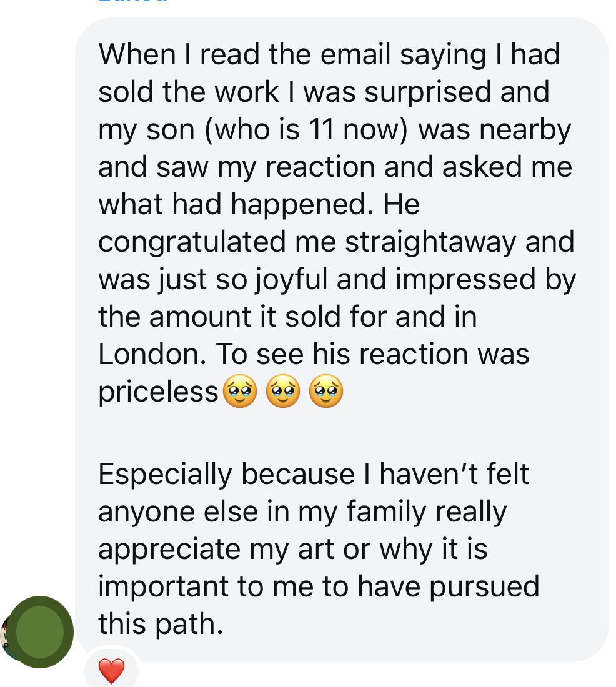Screen dimensions: 616x687
Task: Click the word "appreciate" in the message
Action: pyautogui.click(x=169, y=549)
